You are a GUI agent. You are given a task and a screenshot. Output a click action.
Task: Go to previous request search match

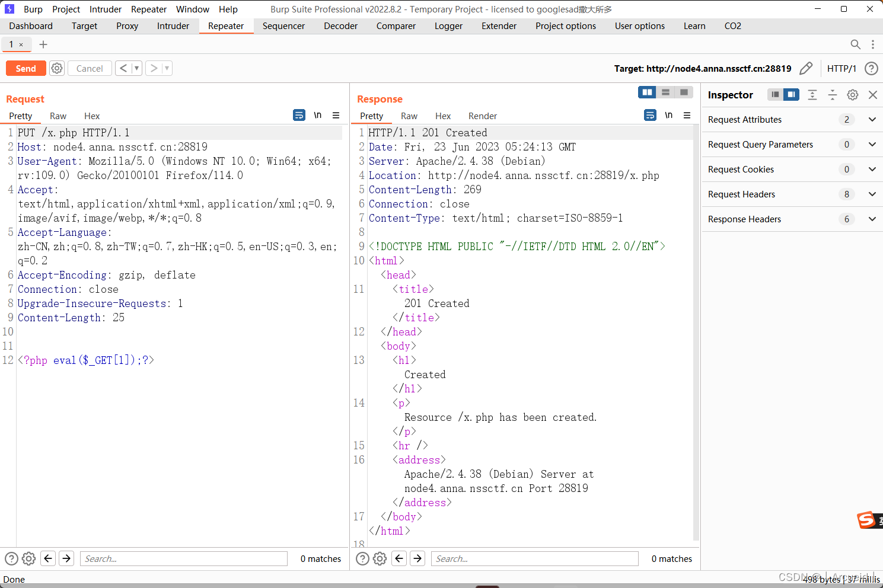point(49,558)
